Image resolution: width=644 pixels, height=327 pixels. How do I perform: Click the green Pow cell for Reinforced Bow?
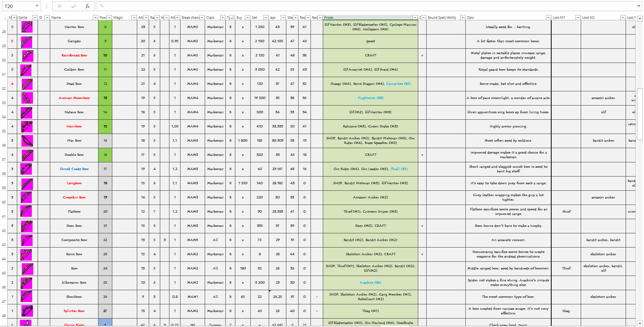[105, 55]
